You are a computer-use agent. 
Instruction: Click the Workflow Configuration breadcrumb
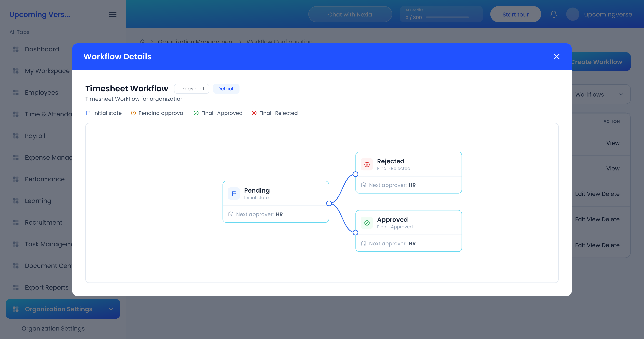click(280, 41)
